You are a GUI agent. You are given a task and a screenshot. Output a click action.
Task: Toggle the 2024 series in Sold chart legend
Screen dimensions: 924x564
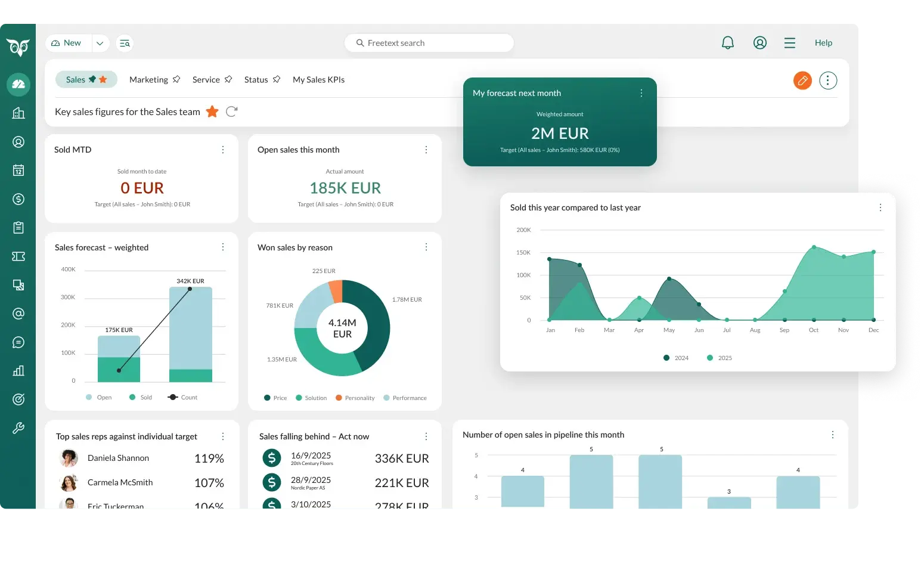coord(677,358)
